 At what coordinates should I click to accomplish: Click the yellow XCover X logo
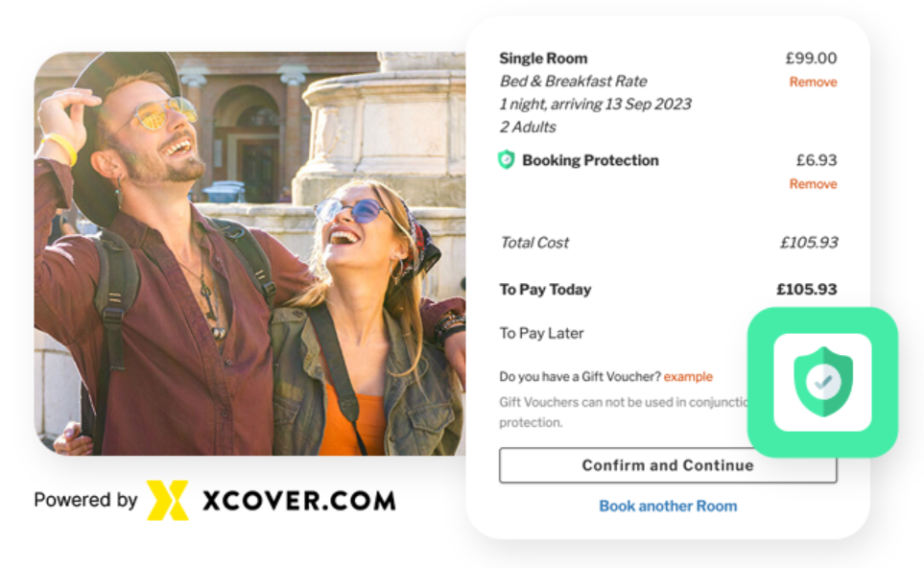[x=168, y=500]
